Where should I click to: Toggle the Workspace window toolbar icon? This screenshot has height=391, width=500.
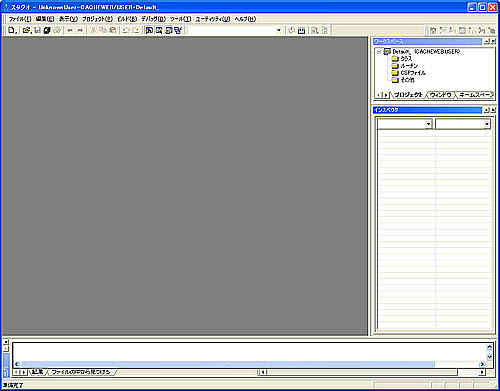tap(159, 30)
